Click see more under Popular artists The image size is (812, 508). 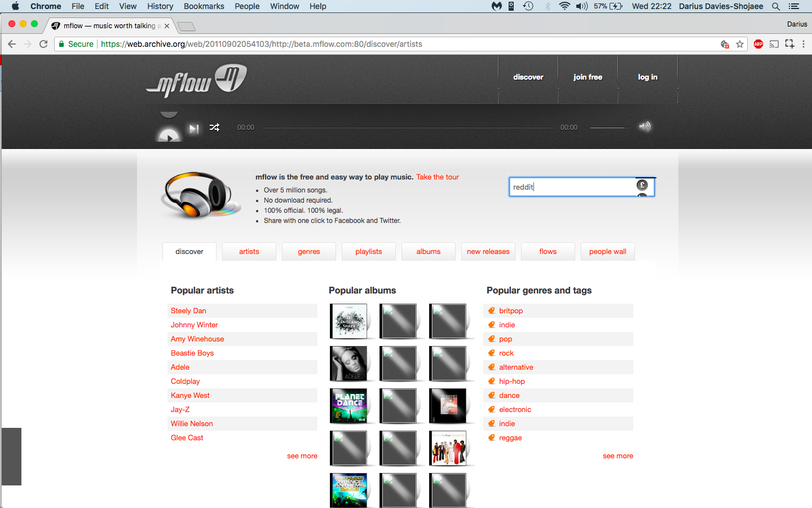[x=302, y=456]
